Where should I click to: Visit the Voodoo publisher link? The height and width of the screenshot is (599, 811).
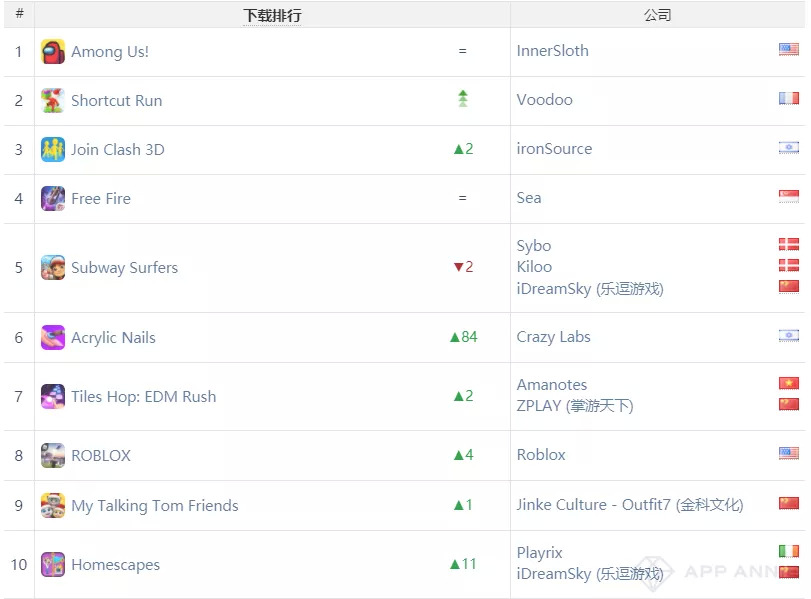(545, 100)
